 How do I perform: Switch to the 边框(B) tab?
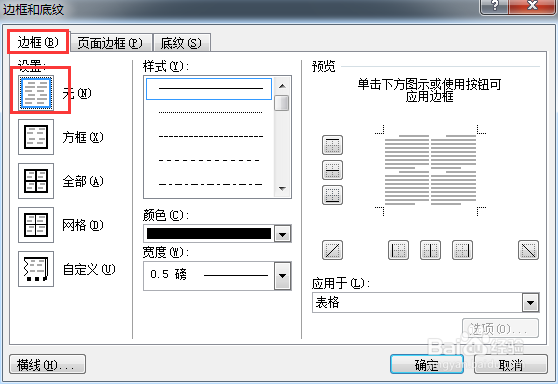38,42
